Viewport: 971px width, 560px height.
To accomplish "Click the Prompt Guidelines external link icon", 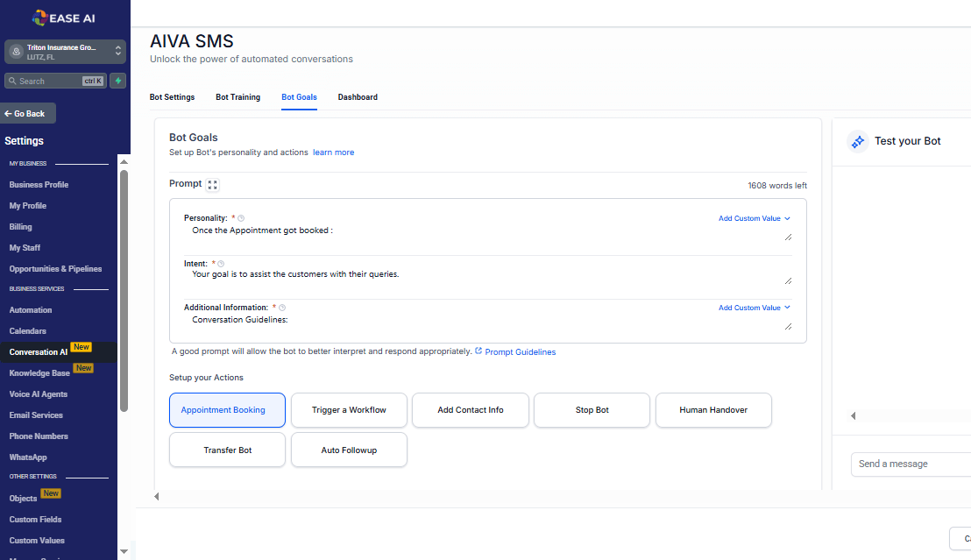I will [x=478, y=351].
